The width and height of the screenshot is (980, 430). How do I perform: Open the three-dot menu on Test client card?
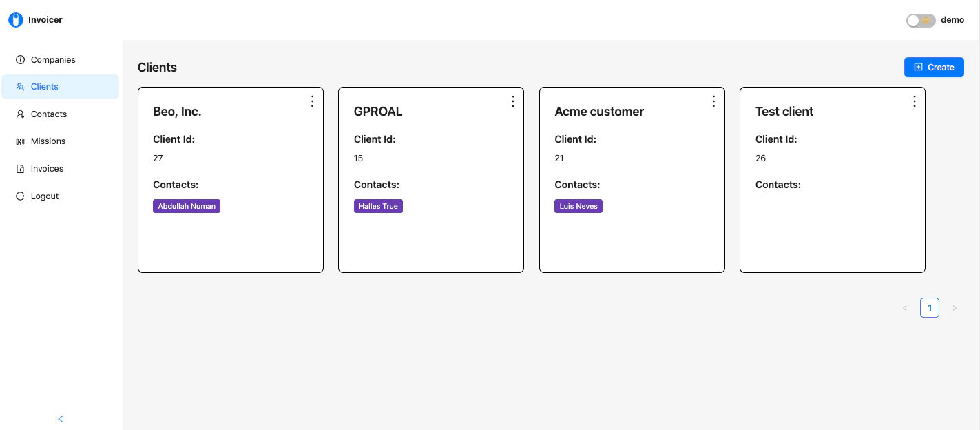914,101
